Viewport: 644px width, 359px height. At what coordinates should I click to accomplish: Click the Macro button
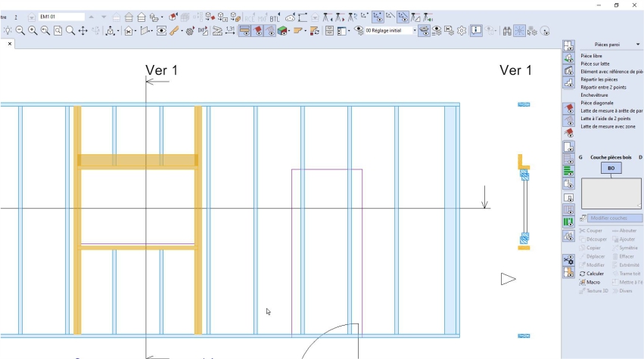[593, 282]
